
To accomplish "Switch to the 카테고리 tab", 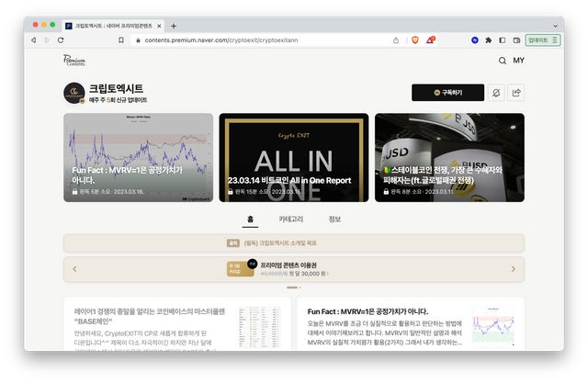I will [291, 220].
